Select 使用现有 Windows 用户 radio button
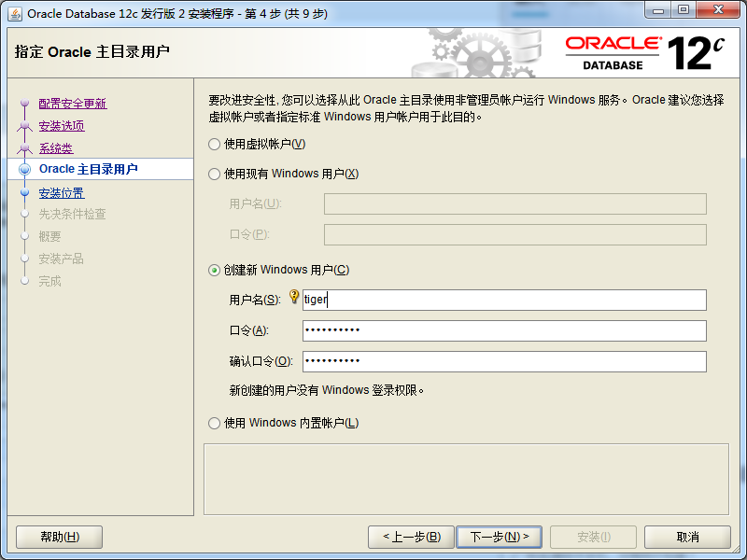This screenshot has width=747, height=560. point(215,175)
